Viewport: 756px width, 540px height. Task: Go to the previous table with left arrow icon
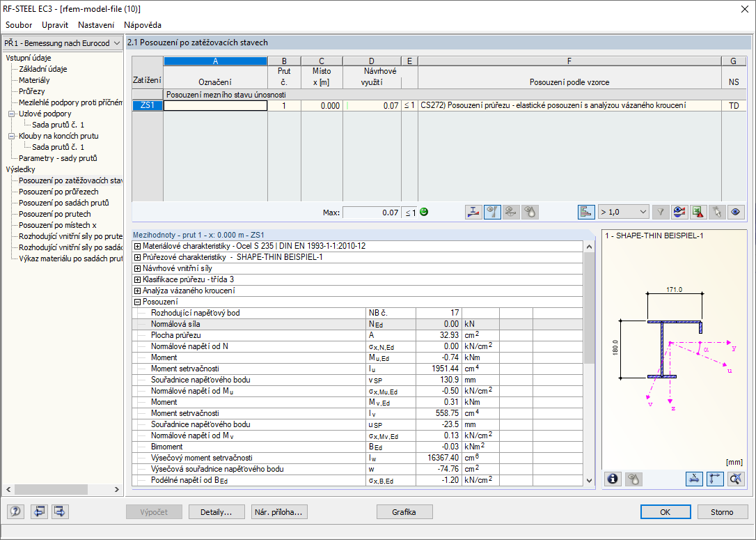tap(39, 511)
